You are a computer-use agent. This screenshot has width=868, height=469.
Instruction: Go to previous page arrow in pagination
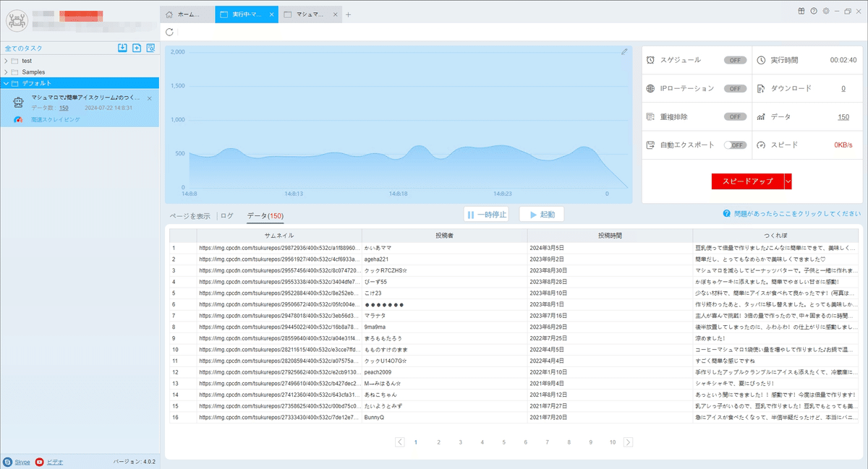[400, 442]
